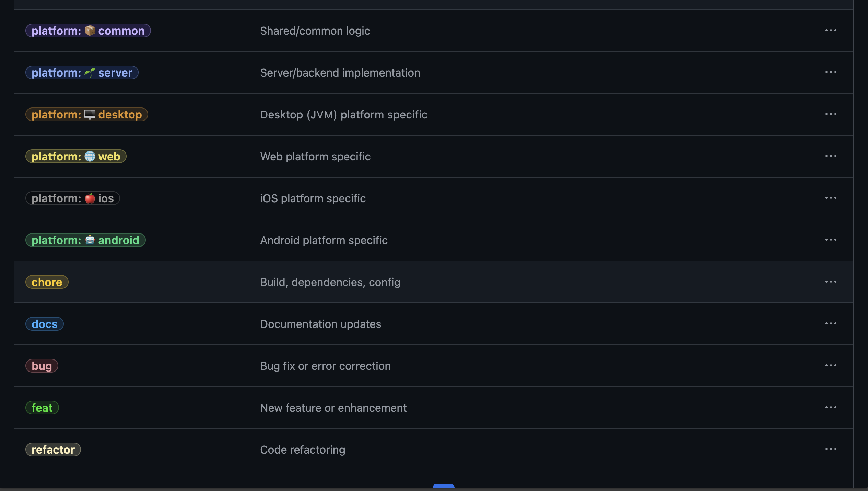Select the platform ios label badge

coord(72,198)
